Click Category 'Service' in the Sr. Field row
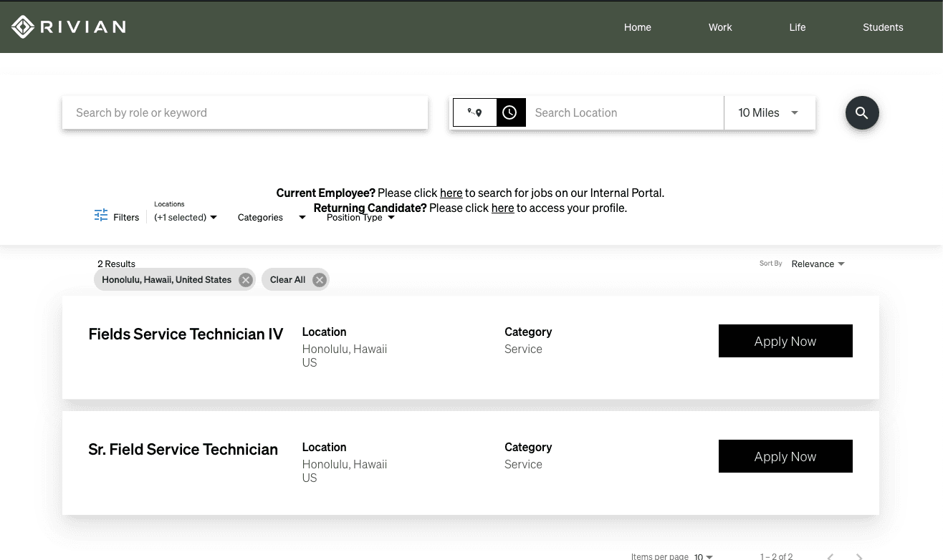Viewport: 943px width, 560px height. pyautogui.click(x=523, y=464)
